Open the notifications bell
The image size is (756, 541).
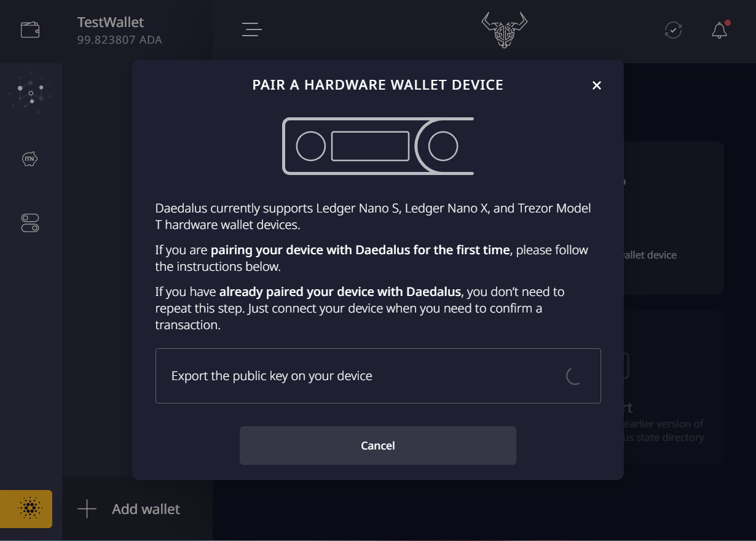point(718,29)
